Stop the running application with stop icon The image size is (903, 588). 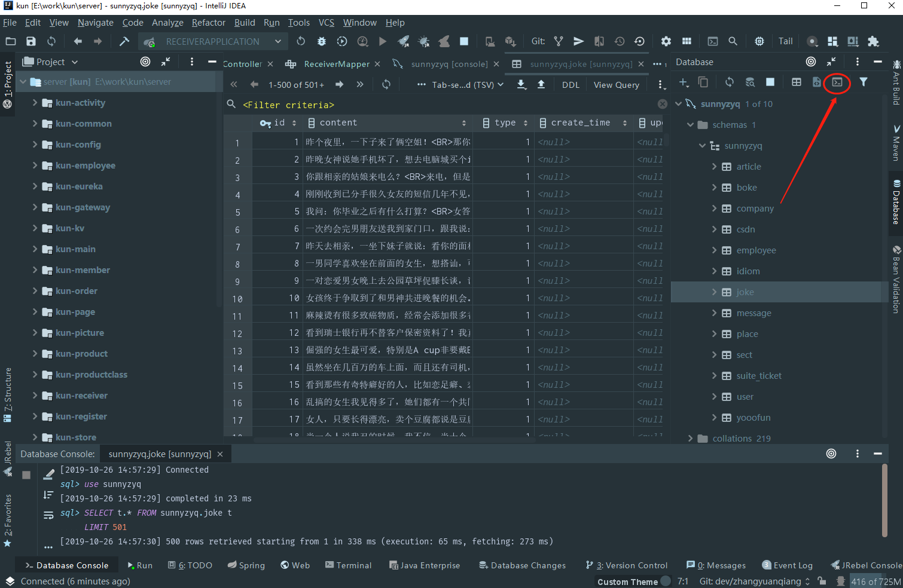pos(464,41)
